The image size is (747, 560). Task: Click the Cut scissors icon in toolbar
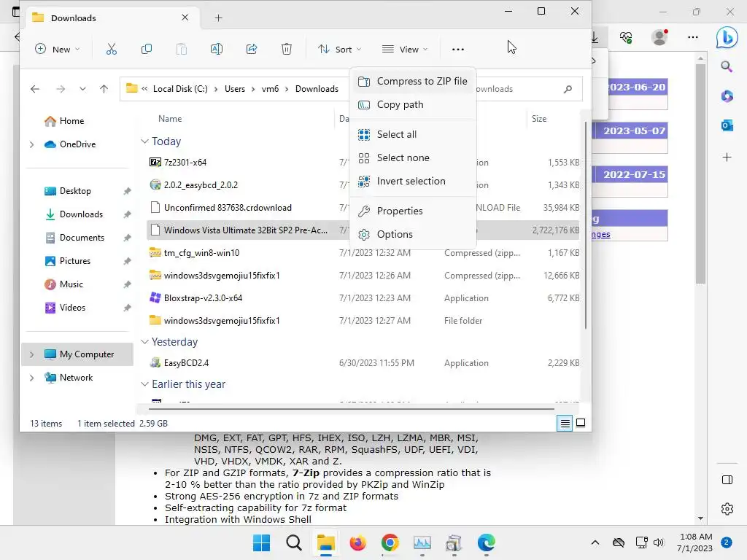point(112,49)
